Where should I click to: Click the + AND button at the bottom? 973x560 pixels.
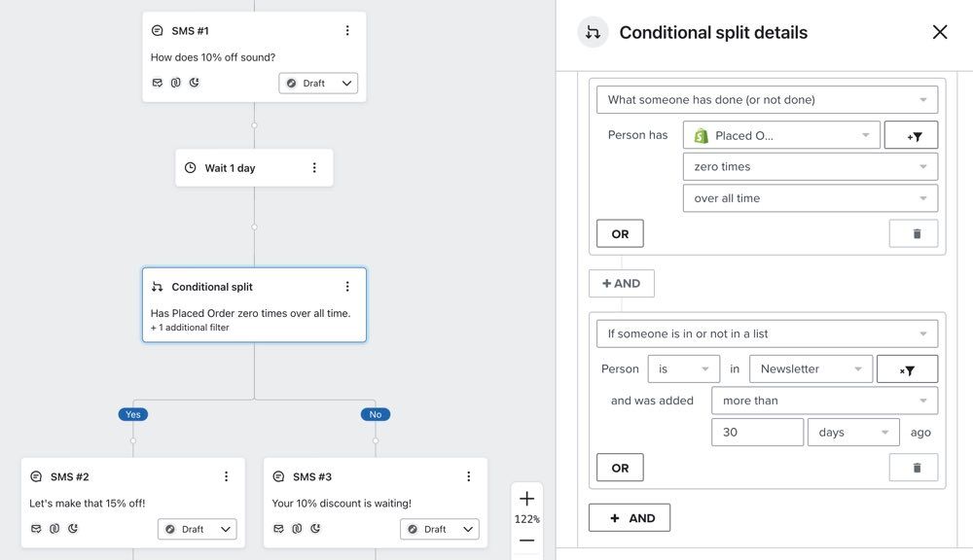(x=629, y=517)
